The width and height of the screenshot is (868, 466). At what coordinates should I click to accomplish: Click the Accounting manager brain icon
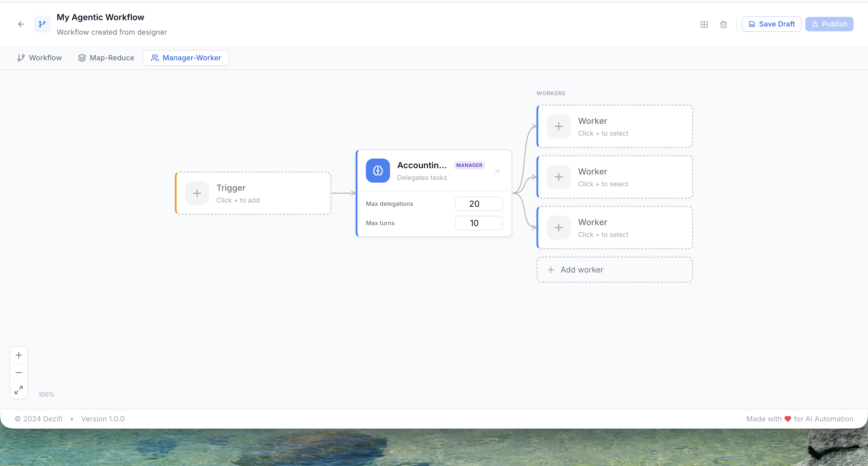coord(378,171)
